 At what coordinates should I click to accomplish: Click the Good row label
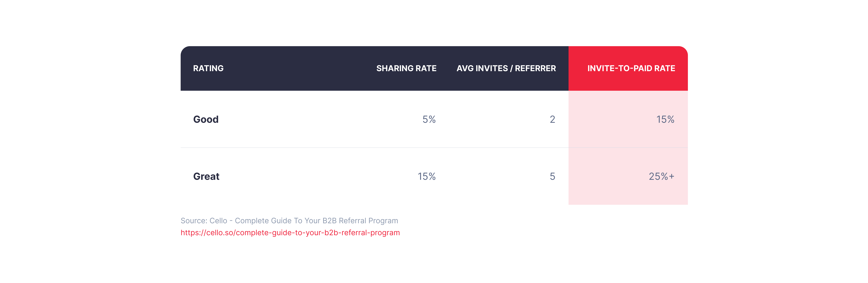(x=206, y=119)
